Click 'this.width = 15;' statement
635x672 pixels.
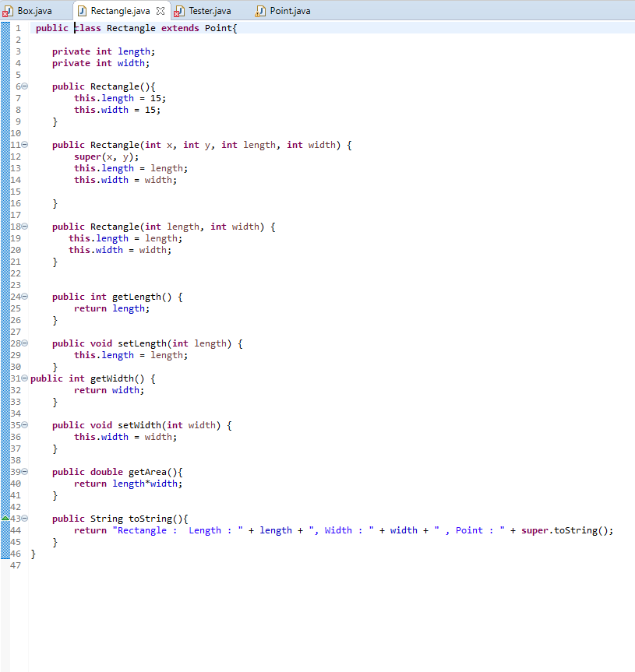pyautogui.click(x=117, y=110)
